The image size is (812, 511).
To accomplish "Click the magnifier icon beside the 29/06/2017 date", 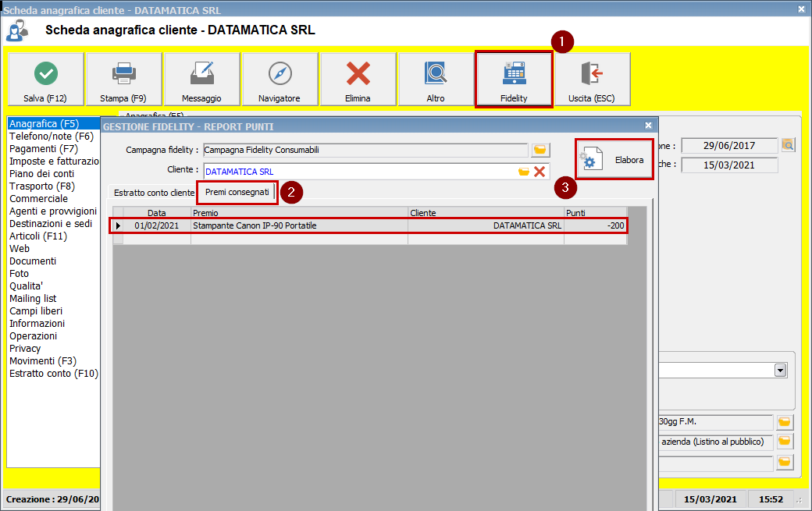I will click(788, 145).
